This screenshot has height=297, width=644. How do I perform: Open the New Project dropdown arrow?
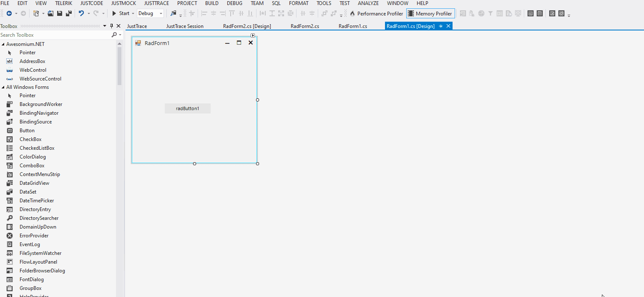(x=43, y=14)
